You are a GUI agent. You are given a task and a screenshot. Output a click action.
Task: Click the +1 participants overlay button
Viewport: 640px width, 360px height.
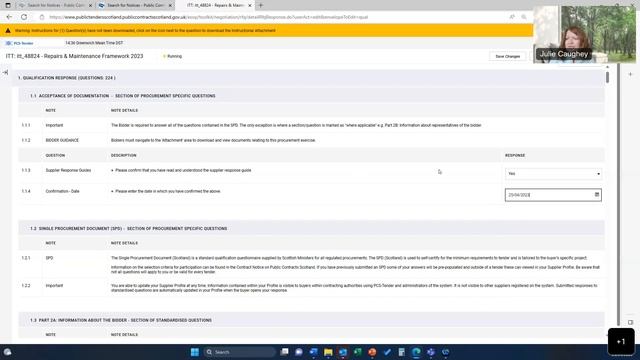[621, 341]
